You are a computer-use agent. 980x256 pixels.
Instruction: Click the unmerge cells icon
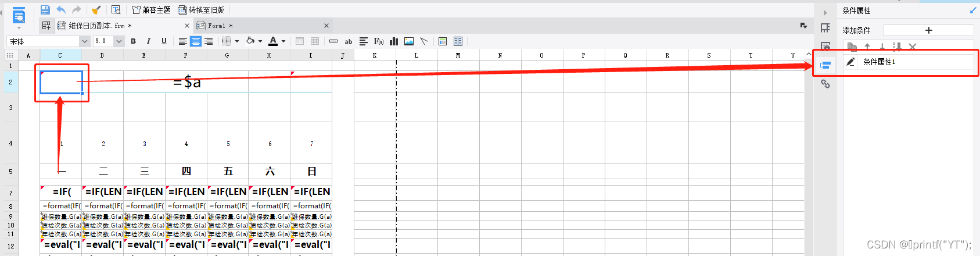point(315,41)
